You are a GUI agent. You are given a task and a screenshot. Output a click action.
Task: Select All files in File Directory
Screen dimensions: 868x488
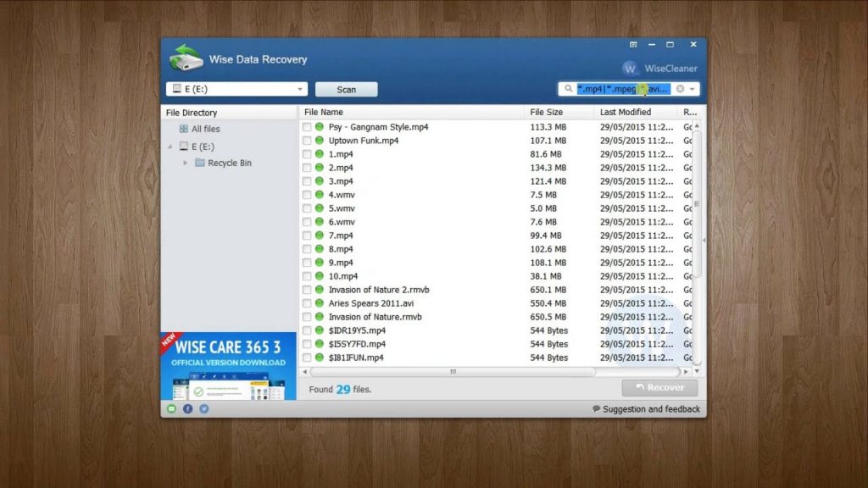coord(205,129)
